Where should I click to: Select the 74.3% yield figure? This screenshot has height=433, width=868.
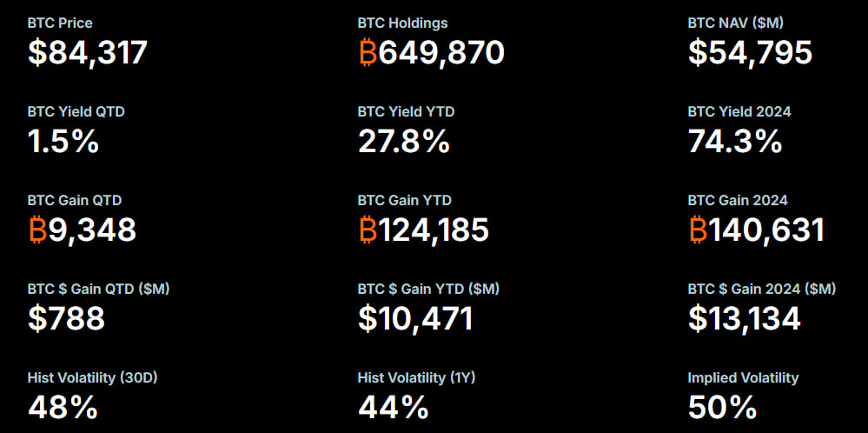point(735,141)
